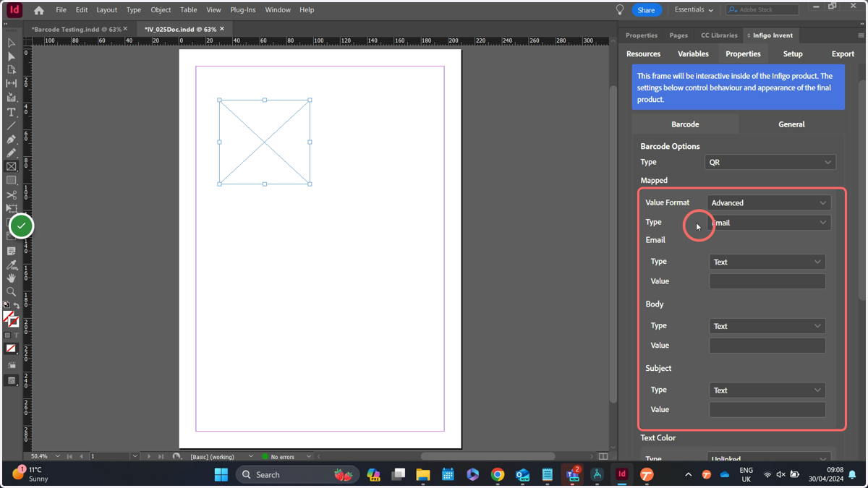Select the Page tool

tap(12, 70)
